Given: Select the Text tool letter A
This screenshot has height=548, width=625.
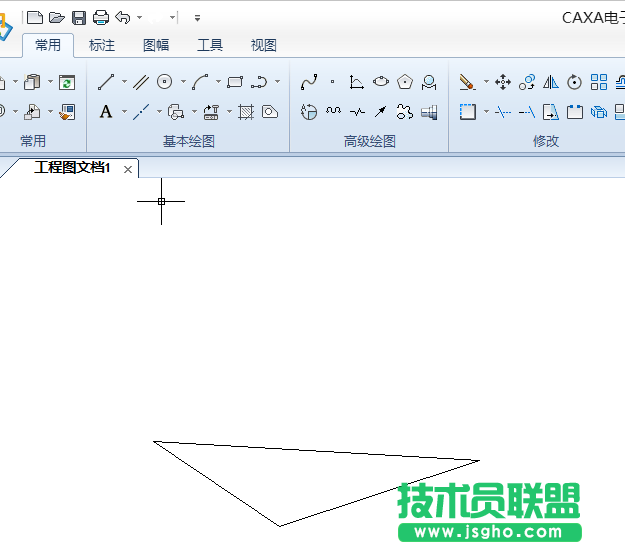Looking at the screenshot, I should pyautogui.click(x=106, y=112).
